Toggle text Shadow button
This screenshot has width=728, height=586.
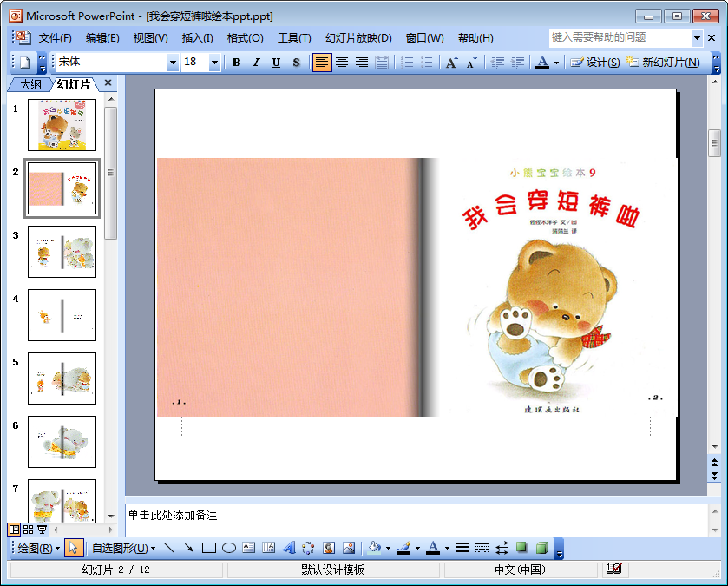tap(296, 63)
